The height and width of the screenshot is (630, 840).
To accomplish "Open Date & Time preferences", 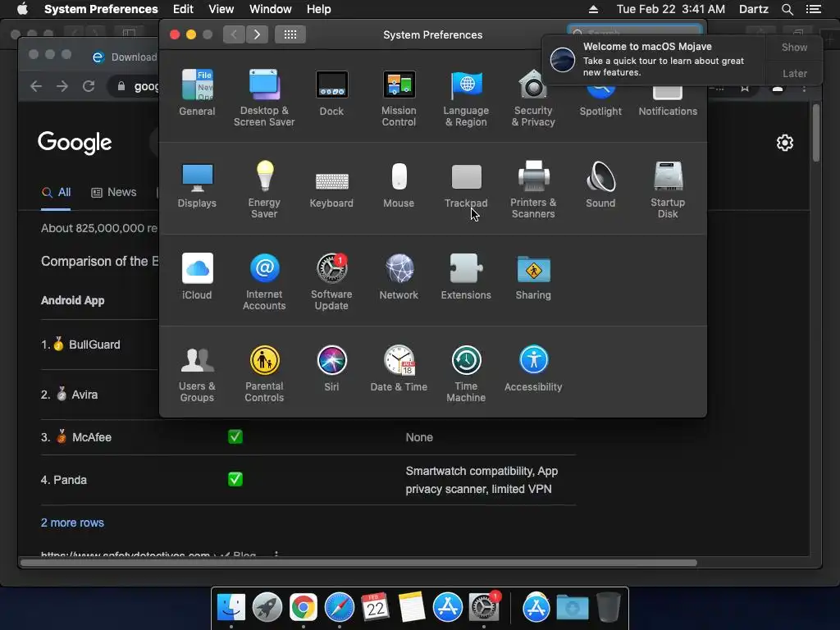I will click(399, 368).
